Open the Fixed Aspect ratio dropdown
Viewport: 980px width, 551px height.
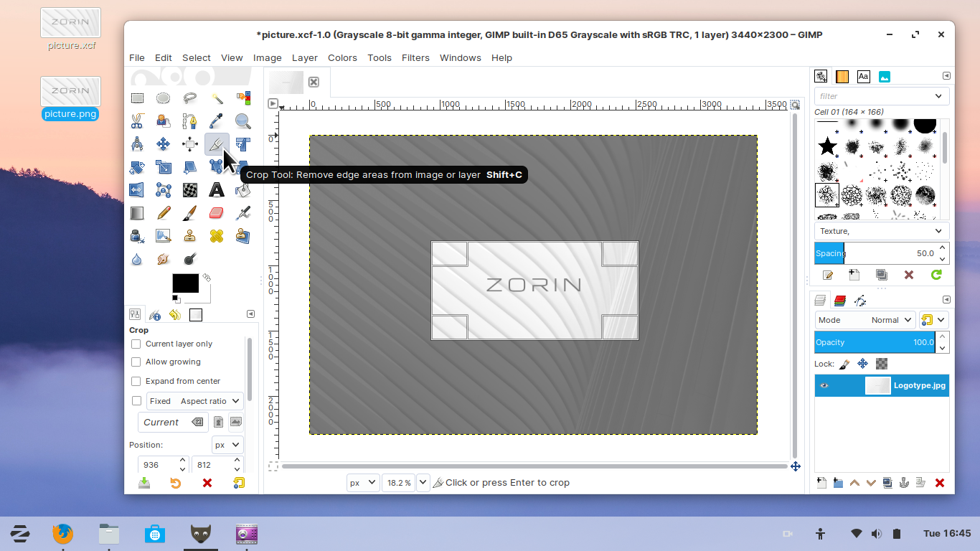click(194, 401)
